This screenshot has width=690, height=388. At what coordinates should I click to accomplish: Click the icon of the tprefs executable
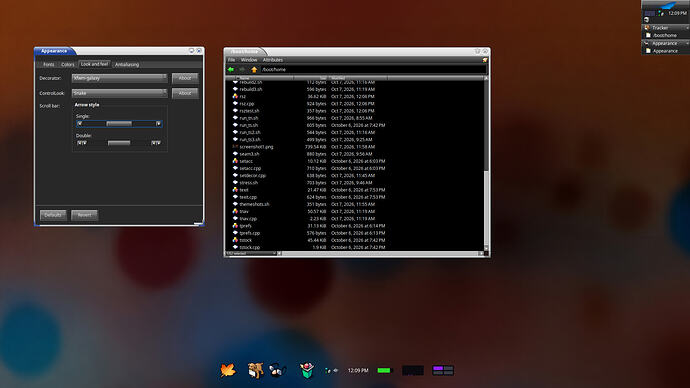point(235,226)
